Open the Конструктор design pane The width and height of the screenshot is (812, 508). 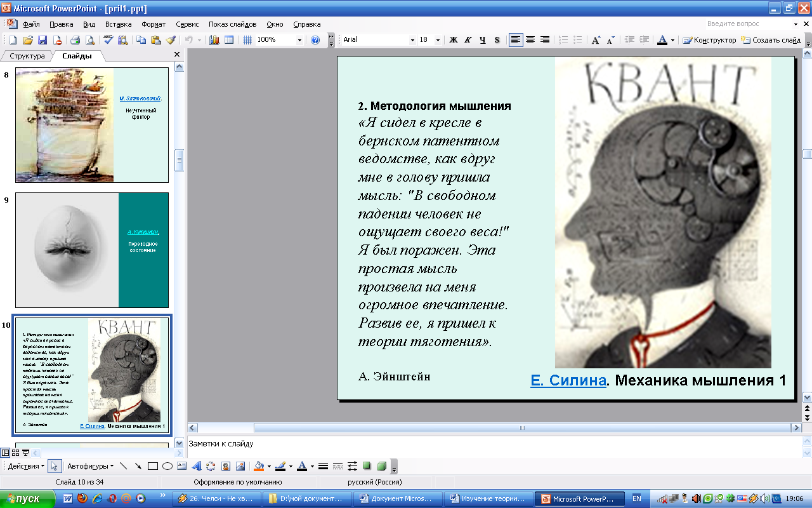coord(710,40)
